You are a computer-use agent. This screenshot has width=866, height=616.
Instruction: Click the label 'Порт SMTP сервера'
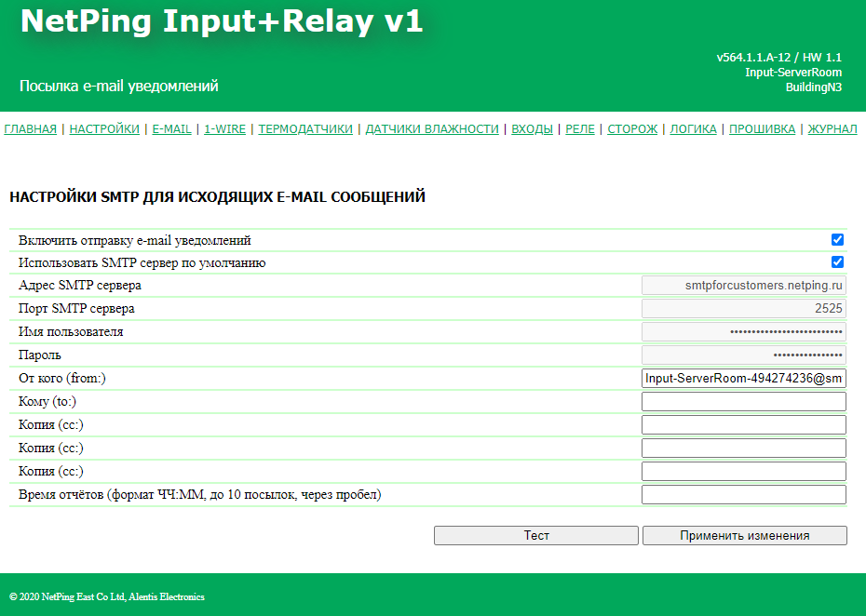coord(76,309)
